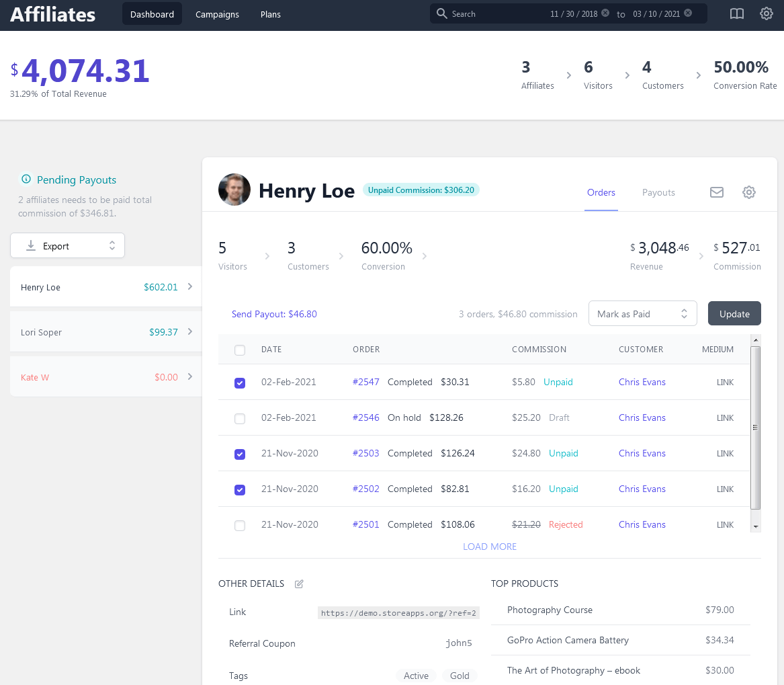The width and height of the screenshot is (784, 685).
Task: Click chevron after Henry's 3 Customers stat
Action: pyautogui.click(x=341, y=256)
